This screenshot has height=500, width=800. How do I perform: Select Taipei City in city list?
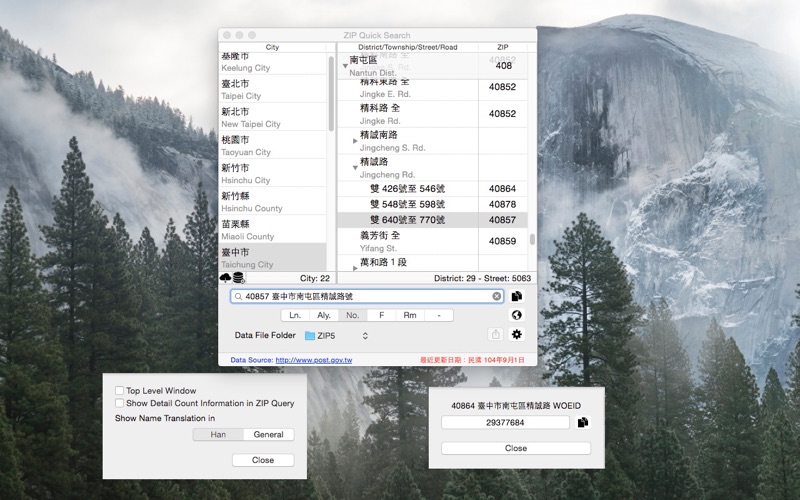pyautogui.click(x=272, y=89)
